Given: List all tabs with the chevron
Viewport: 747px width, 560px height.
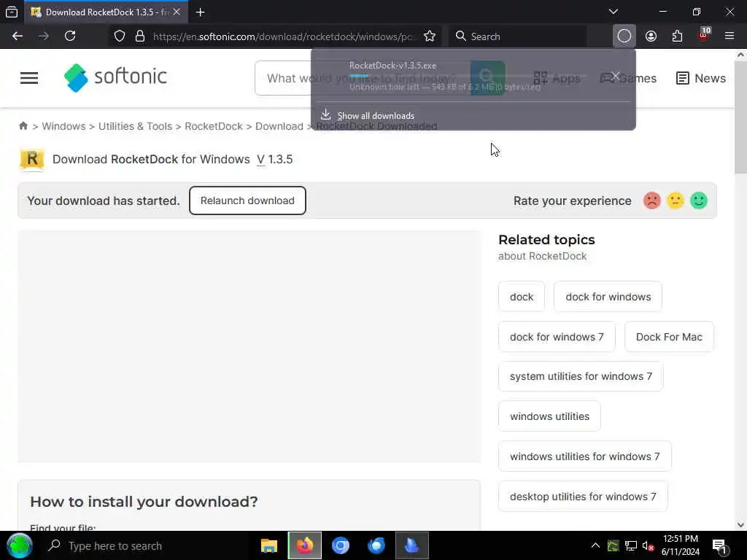Looking at the screenshot, I should click(x=613, y=12).
